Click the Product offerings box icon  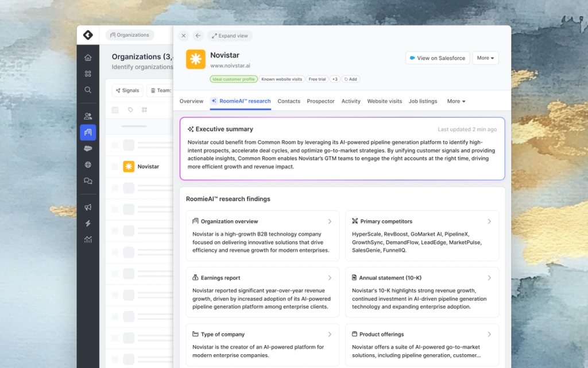(x=354, y=334)
